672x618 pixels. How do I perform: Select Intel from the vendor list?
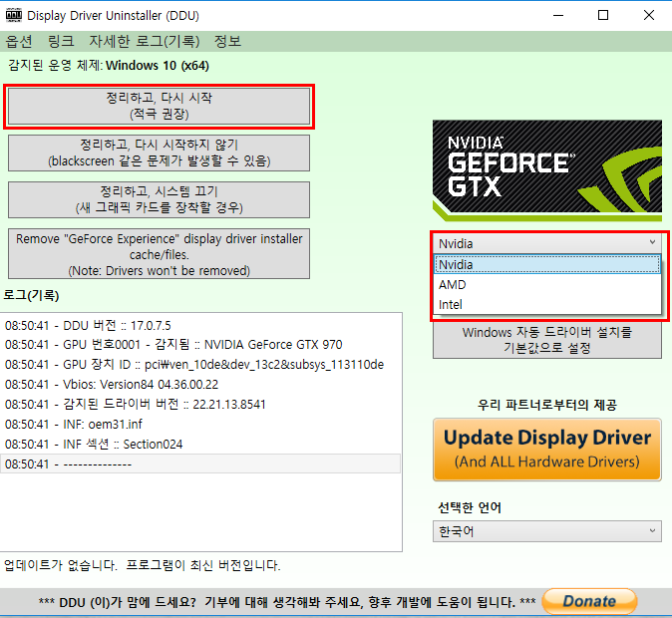pyautogui.click(x=547, y=304)
